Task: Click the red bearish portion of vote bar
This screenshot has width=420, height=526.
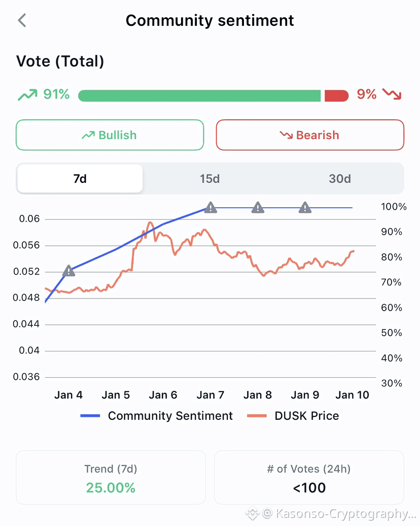Action: [x=336, y=95]
